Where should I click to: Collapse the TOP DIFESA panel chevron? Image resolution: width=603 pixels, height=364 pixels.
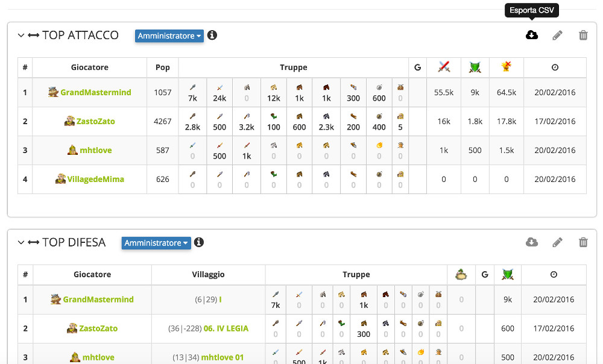coord(21,242)
